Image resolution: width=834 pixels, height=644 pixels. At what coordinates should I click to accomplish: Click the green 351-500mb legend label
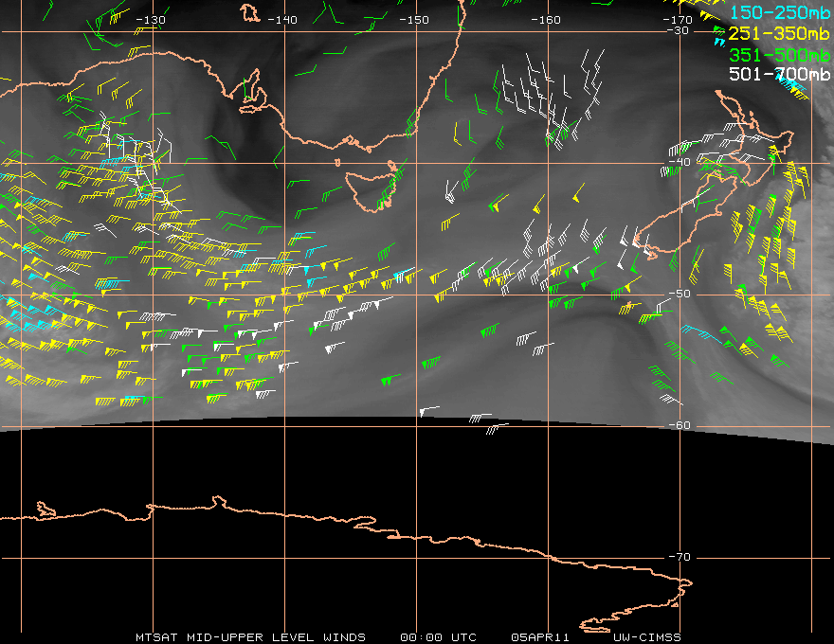tap(780, 55)
